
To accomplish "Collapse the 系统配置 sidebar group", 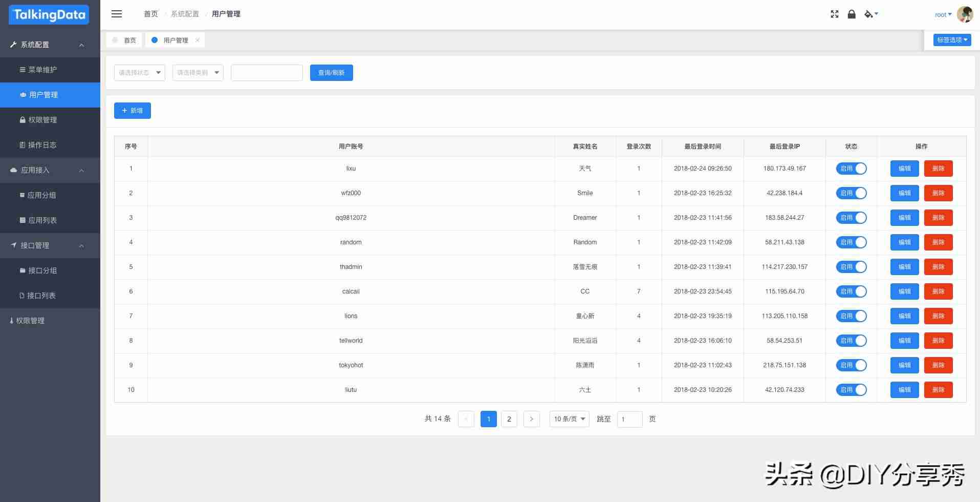I will click(x=50, y=45).
